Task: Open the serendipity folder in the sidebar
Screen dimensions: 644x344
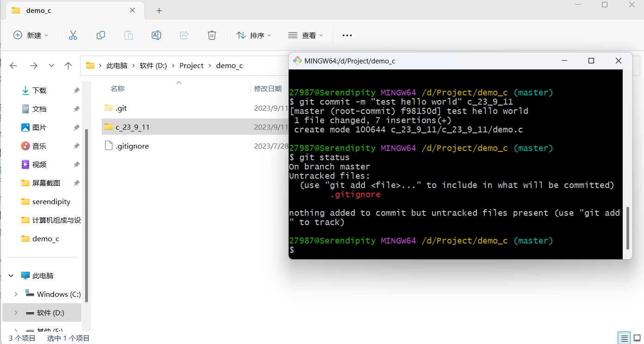Action: pos(51,202)
